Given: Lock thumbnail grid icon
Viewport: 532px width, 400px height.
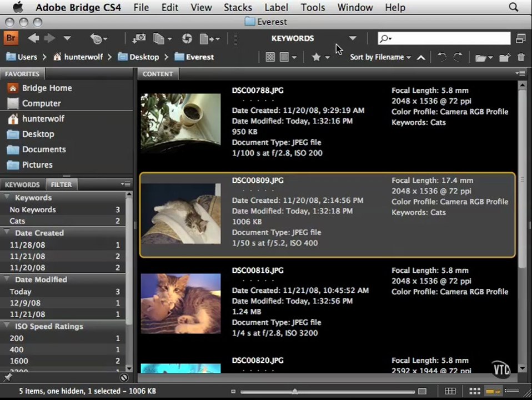Looking at the screenshot, I should 450,391.
